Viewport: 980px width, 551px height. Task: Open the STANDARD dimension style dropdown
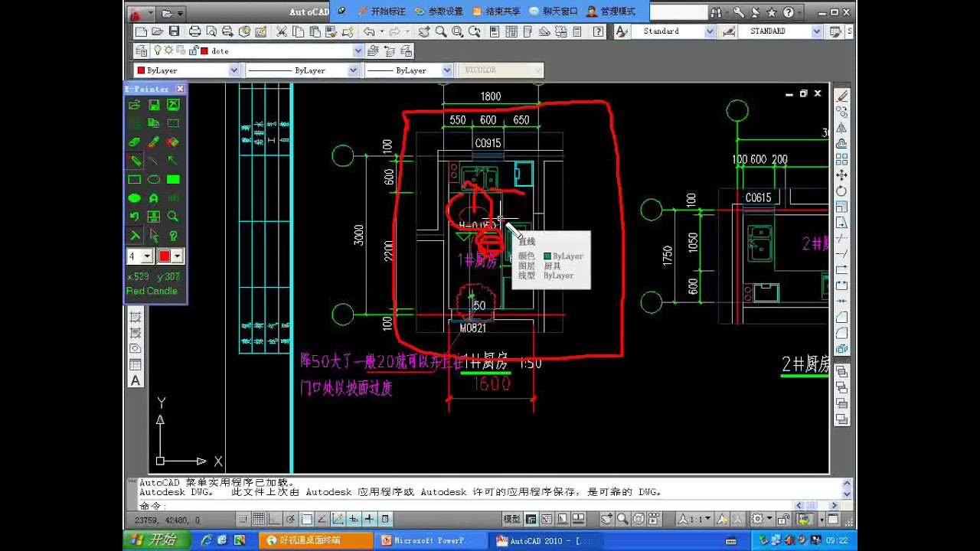point(816,31)
